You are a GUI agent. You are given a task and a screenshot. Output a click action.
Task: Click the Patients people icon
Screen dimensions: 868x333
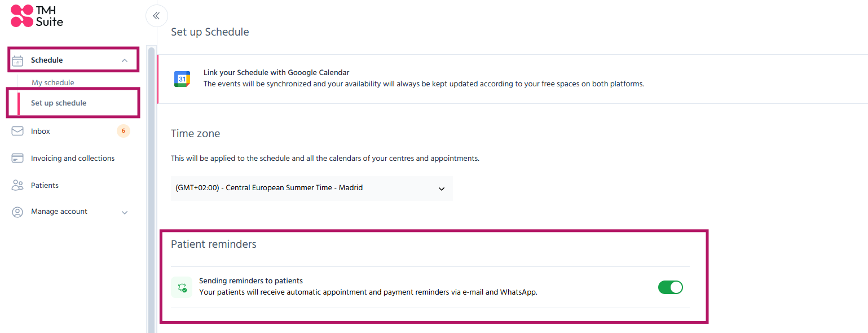click(x=17, y=185)
